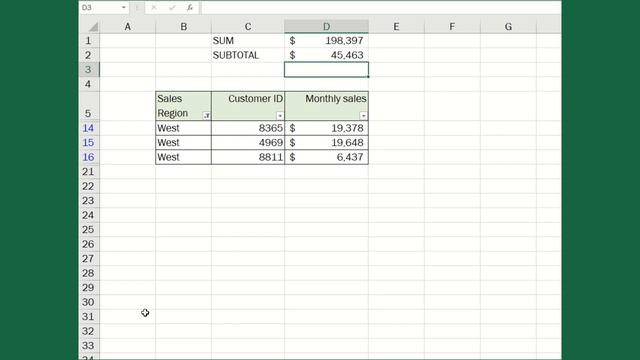Open the Customer ID filter dropdown
The height and width of the screenshot is (360, 640).
click(x=280, y=116)
